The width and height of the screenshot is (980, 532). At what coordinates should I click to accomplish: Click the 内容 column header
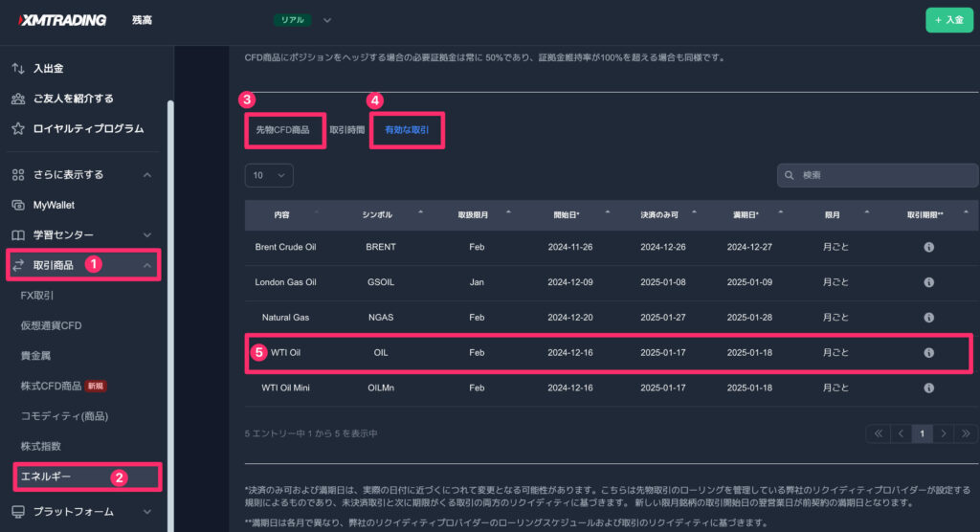click(282, 214)
